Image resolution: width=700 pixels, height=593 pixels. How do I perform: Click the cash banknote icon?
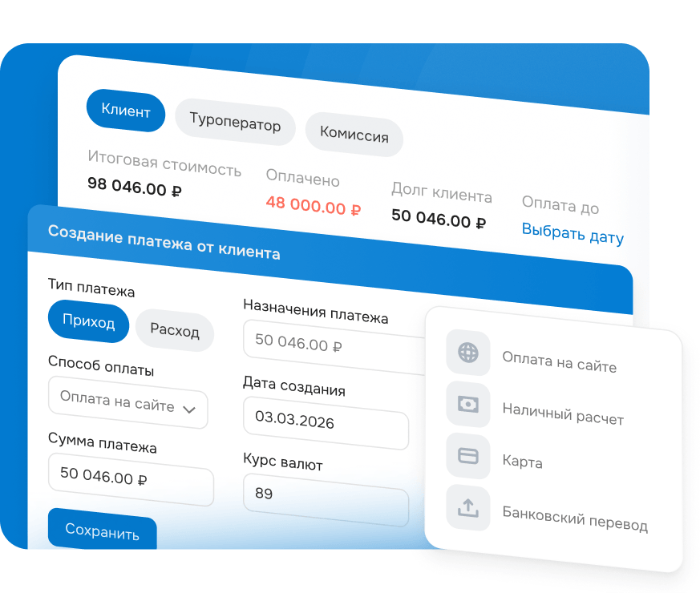point(467,405)
